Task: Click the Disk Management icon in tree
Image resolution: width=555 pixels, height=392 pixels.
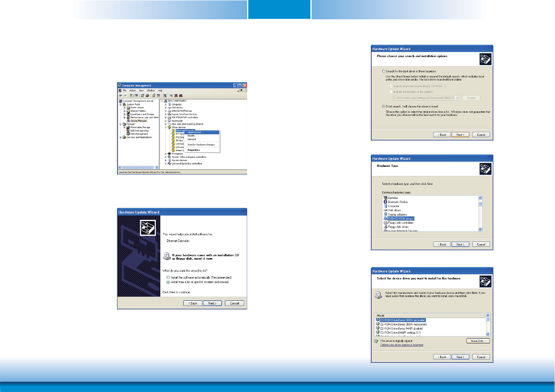Action: click(x=128, y=134)
